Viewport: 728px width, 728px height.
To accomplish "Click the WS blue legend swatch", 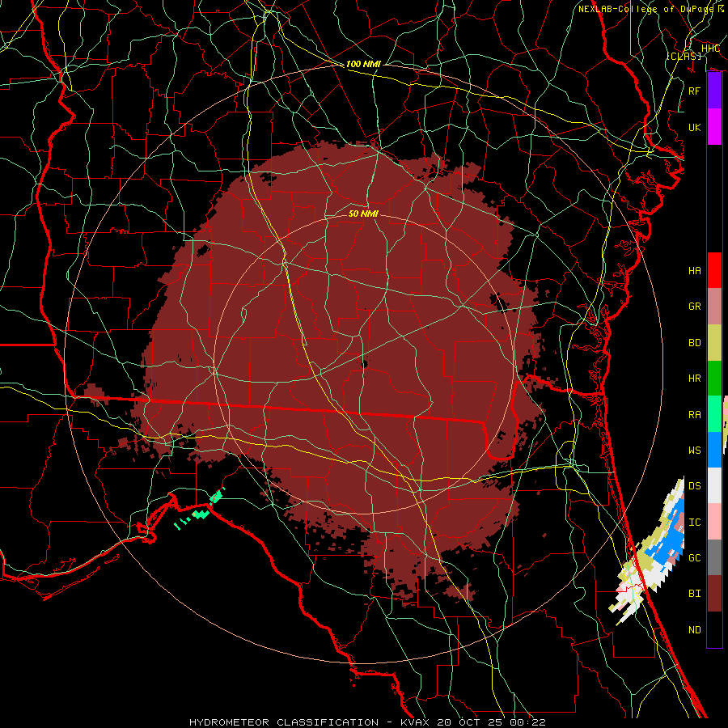I will click(x=714, y=450).
